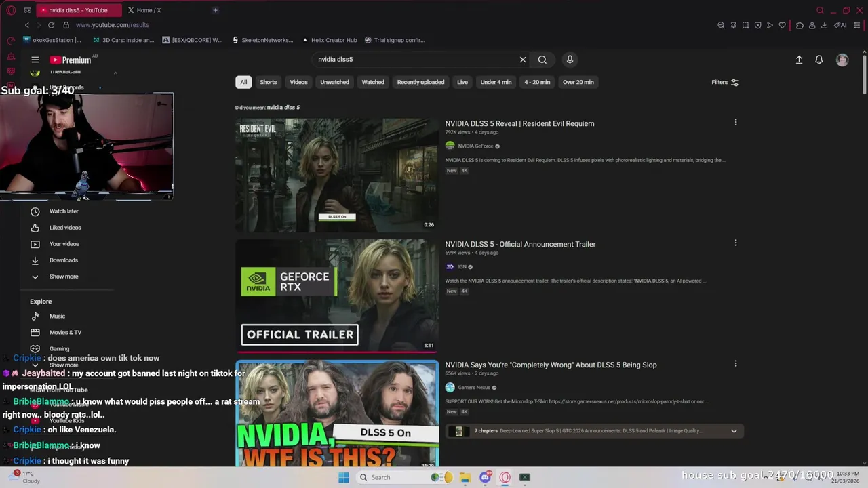Image resolution: width=868 pixels, height=488 pixels.
Task: Search tabs with the red magnifier icon
Action: tap(820, 10)
